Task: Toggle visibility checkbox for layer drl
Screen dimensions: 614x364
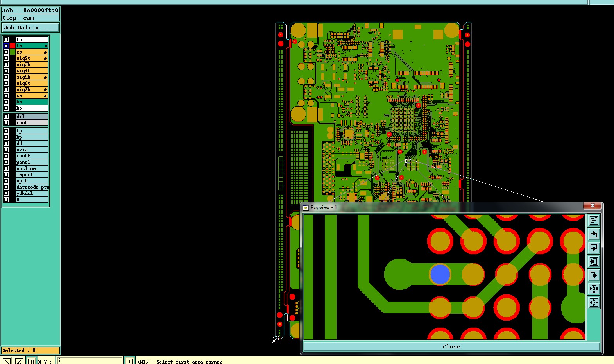Action: point(6,116)
